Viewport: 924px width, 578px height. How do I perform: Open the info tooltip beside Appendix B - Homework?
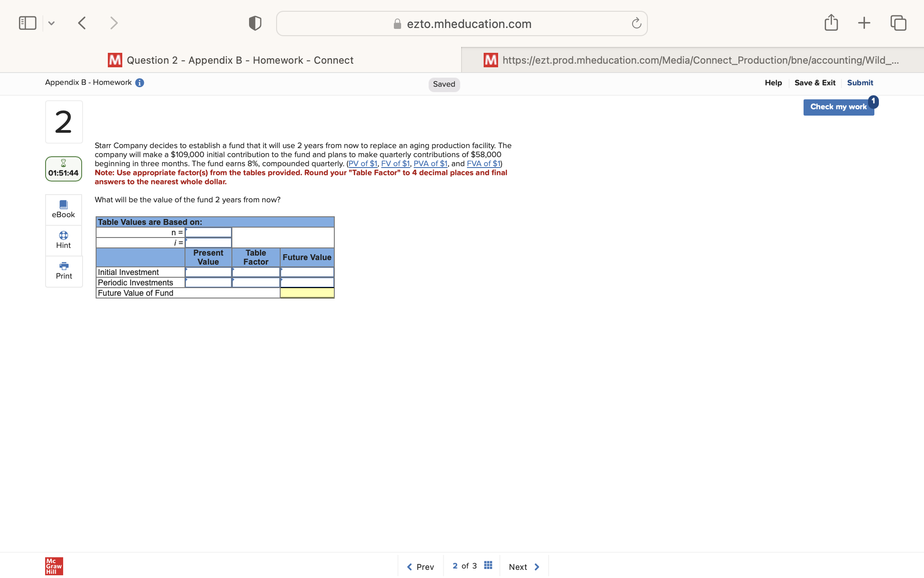[x=140, y=82]
